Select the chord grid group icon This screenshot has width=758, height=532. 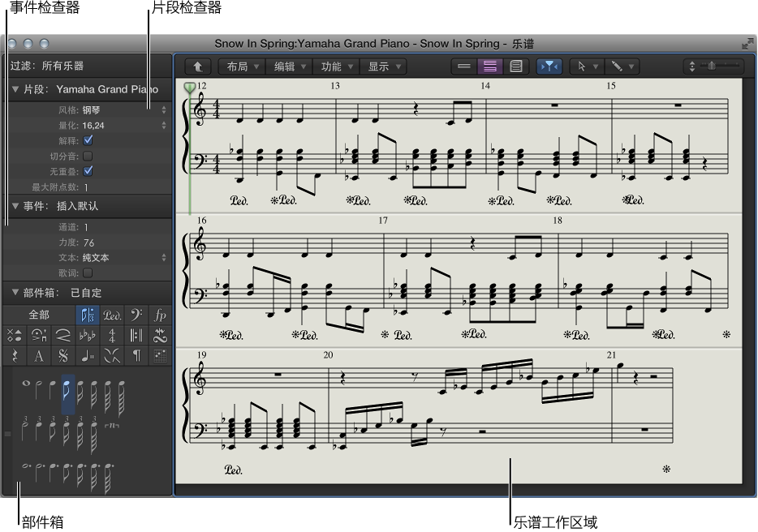click(160, 356)
